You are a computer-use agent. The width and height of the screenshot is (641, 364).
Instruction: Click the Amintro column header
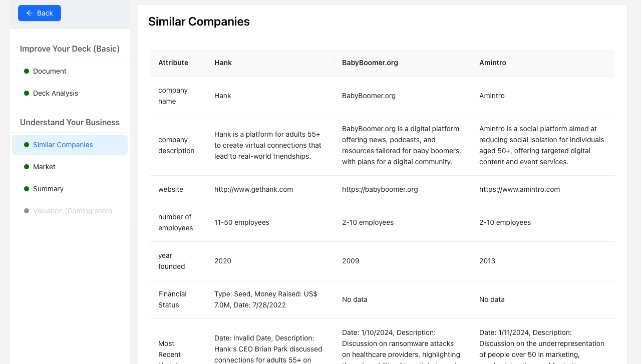492,63
